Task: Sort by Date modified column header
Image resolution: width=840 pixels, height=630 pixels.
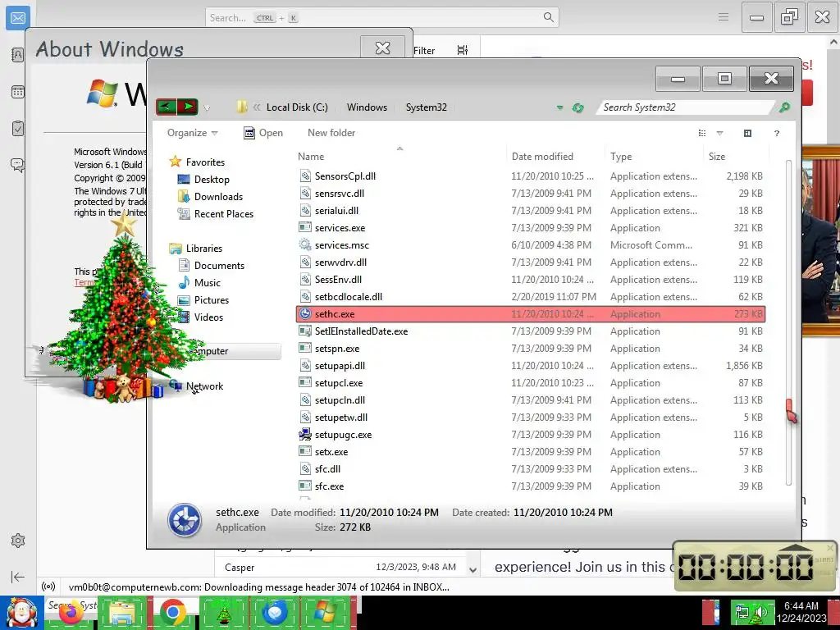Action: pyautogui.click(x=555, y=156)
